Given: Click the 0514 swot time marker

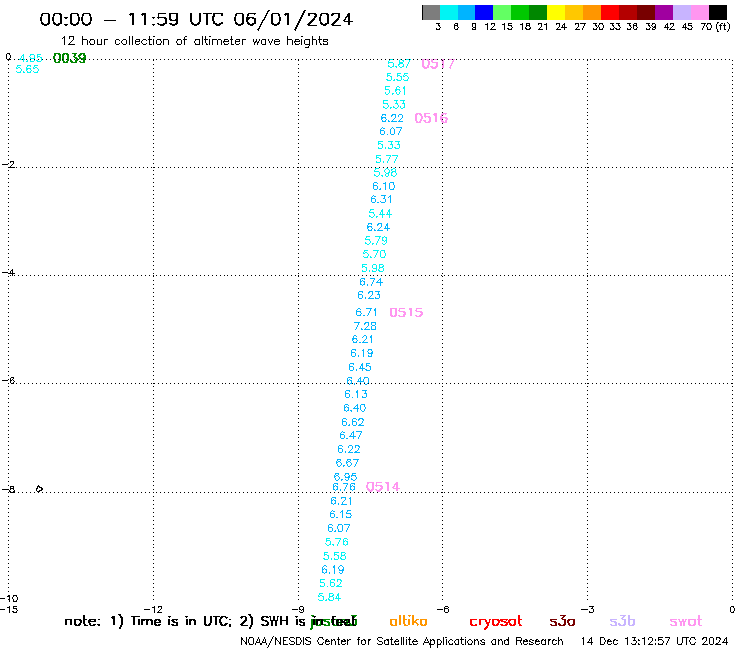Looking at the screenshot, I should pos(383,487).
